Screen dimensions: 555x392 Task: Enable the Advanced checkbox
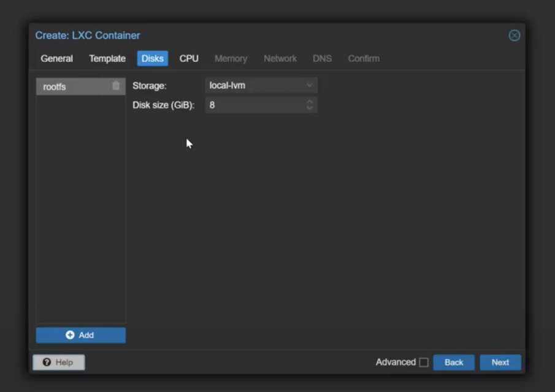point(424,362)
